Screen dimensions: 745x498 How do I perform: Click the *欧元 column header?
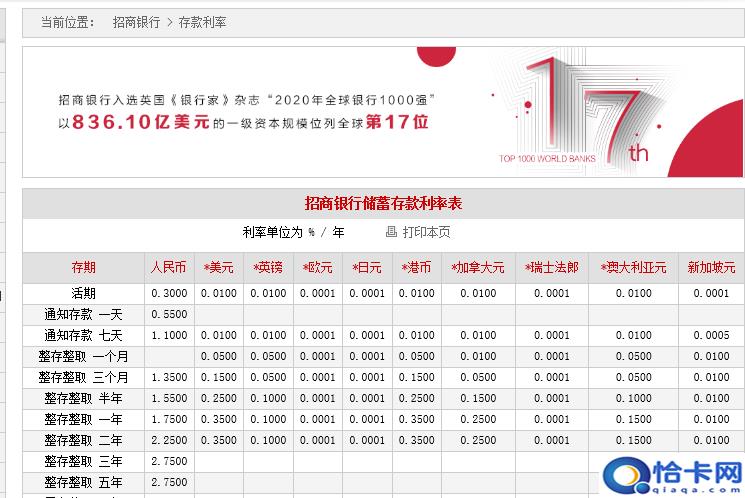317,268
